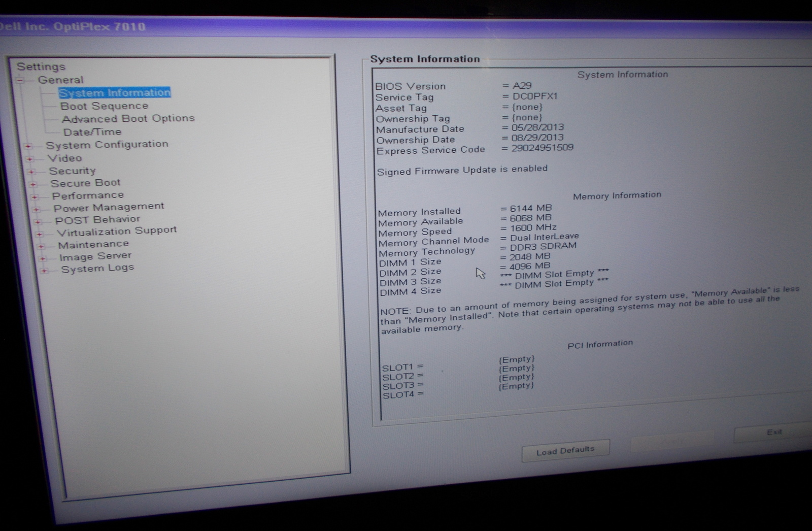Viewport: 812px width, 531px height.
Task: Open Advanced Boot Options
Action: pyautogui.click(x=128, y=119)
